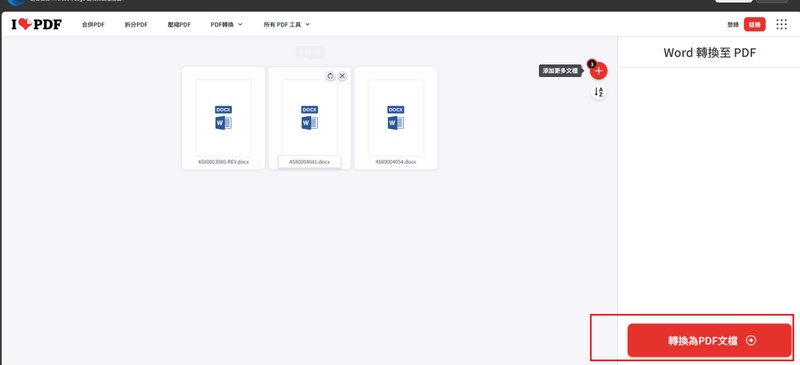800x365 pixels.
Task: Remove the 4580004041.docx file
Action: click(342, 76)
